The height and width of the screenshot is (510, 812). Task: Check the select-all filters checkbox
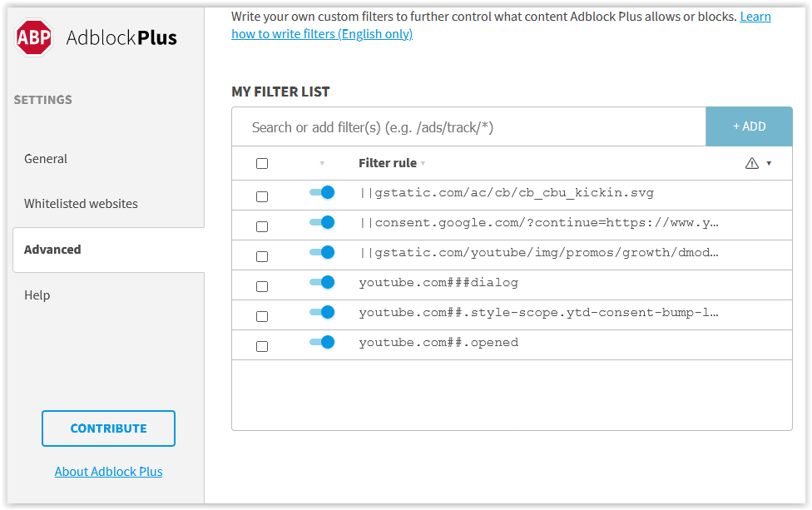tap(262, 164)
